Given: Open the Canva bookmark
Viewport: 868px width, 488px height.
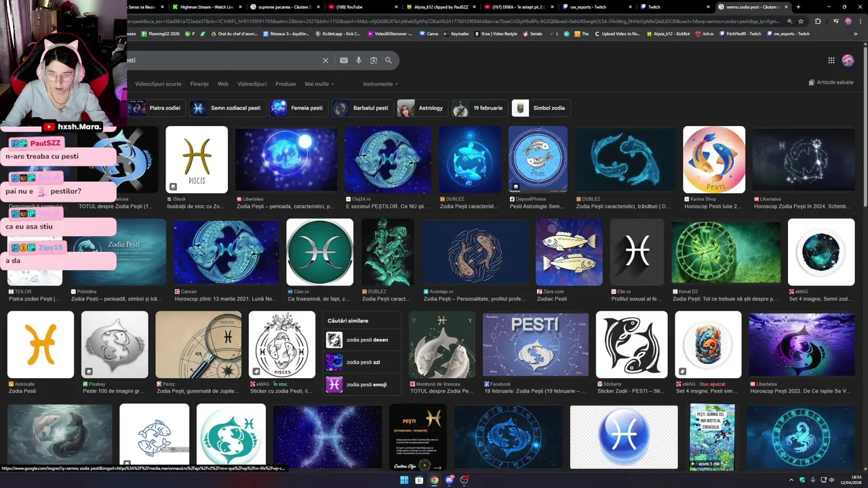Looking at the screenshot, I should click(x=429, y=33).
